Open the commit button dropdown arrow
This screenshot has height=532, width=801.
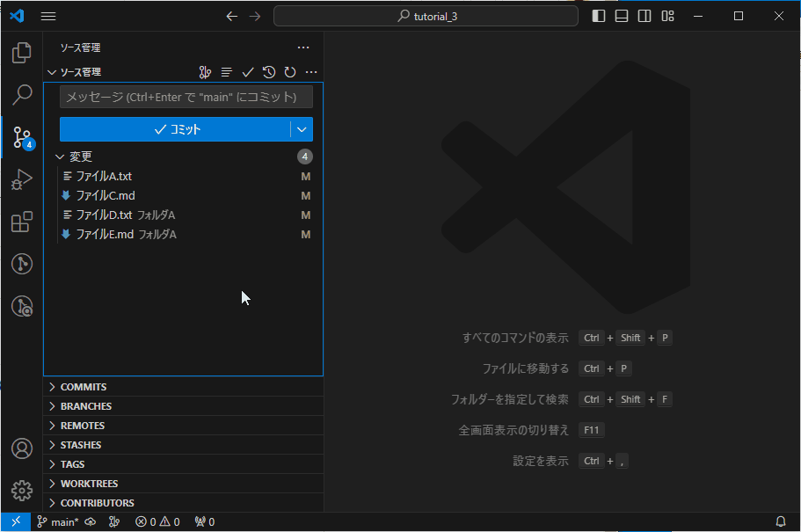pyautogui.click(x=302, y=129)
